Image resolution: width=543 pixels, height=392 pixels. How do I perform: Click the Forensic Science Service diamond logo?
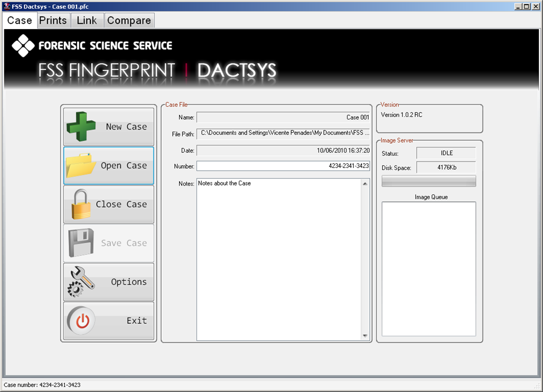(23, 46)
